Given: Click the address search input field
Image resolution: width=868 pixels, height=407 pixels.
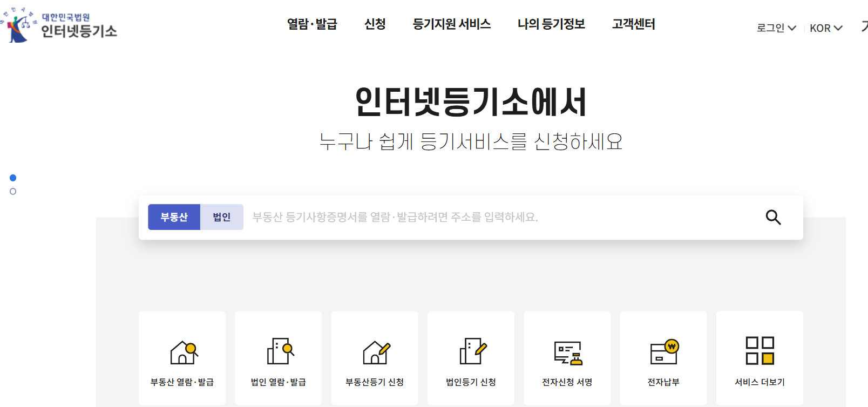Looking at the screenshot, I should coord(502,217).
